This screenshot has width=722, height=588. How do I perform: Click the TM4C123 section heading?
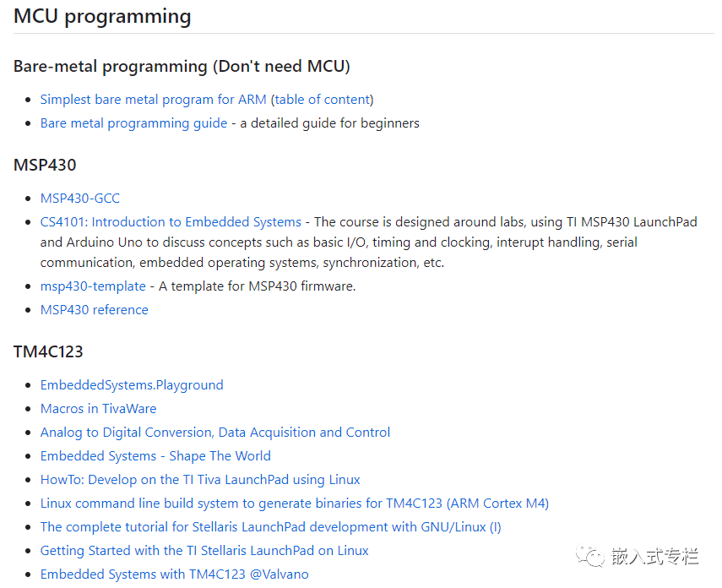48,352
